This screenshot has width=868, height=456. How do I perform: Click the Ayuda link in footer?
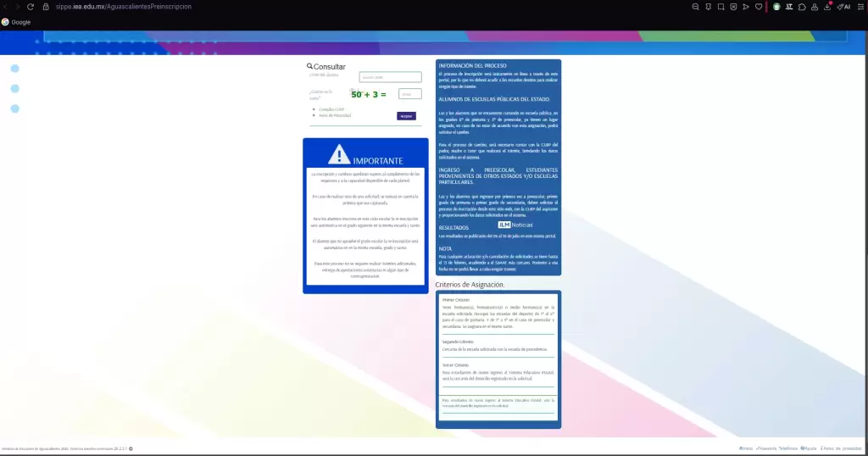(809, 448)
